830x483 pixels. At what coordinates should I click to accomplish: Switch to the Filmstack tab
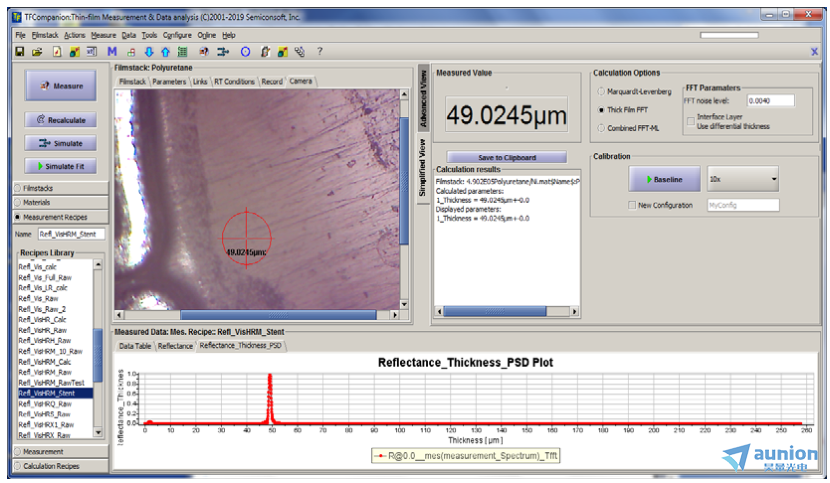coord(132,82)
